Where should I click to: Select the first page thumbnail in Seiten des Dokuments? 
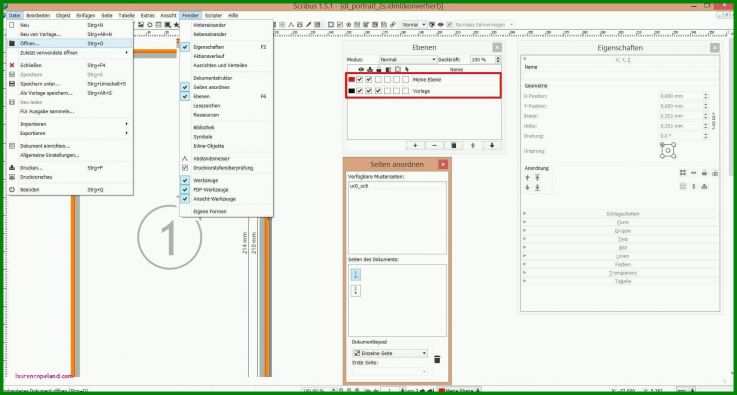tap(355, 275)
